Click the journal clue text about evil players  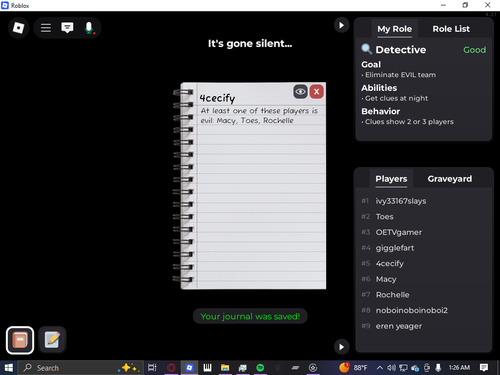click(x=259, y=115)
